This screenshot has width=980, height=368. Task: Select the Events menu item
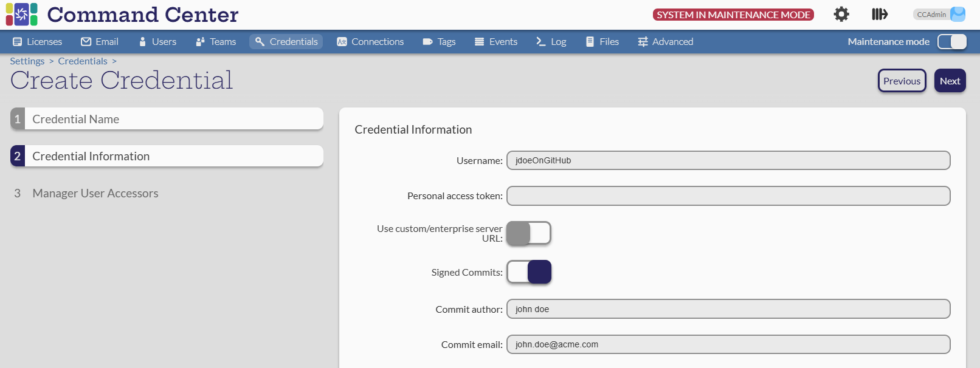pyautogui.click(x=496, y=42)
